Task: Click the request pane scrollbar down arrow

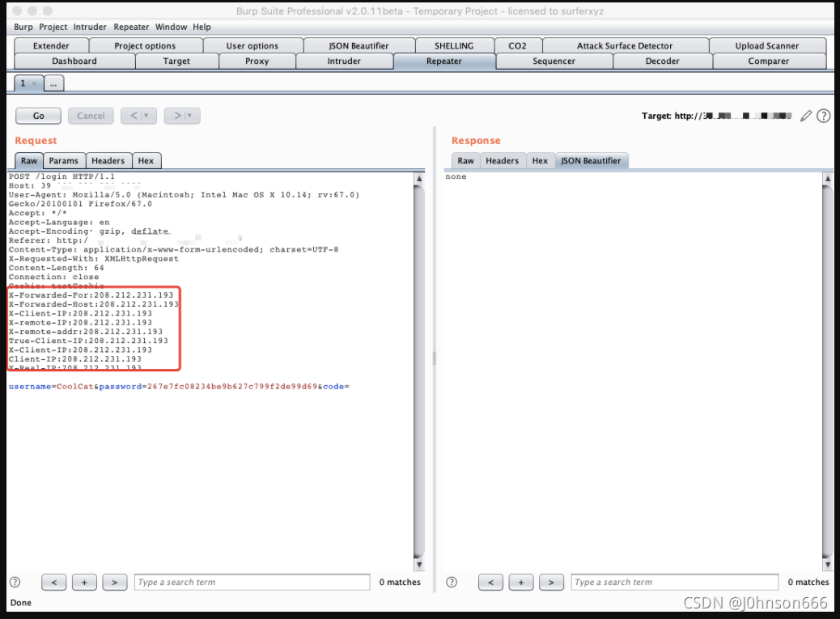Action: coord(419,565)
